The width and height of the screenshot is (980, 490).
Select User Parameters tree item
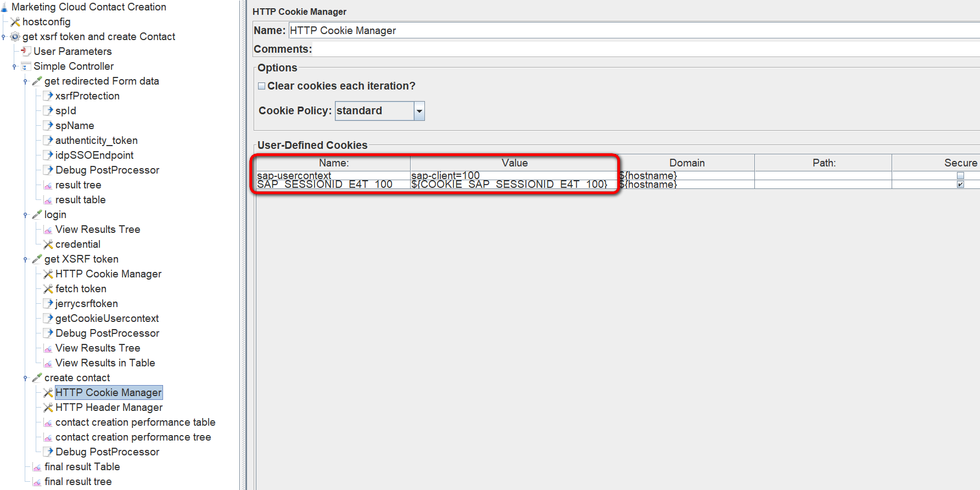pyautogui.click(x=72, y=52)
